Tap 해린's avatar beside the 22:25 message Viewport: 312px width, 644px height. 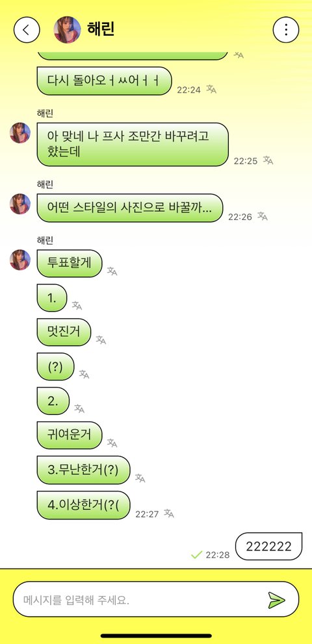[x=20, y=132]
